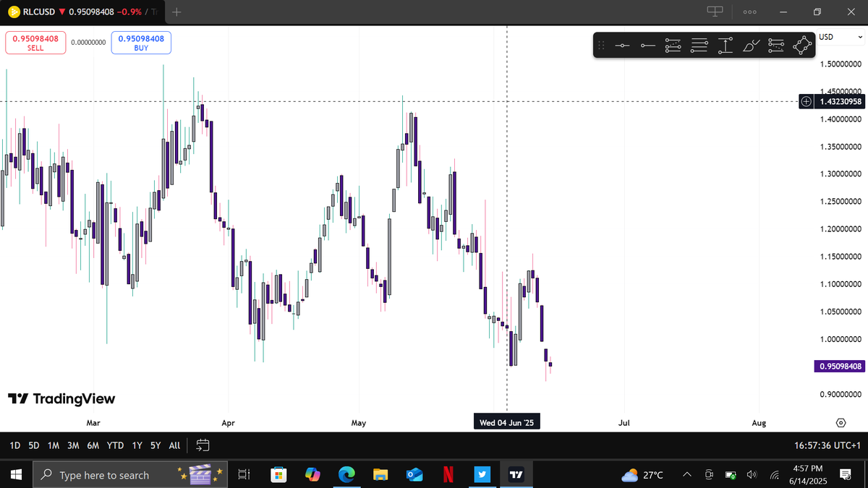Expand hidden system tray icons chevron
Screen dimensions: 868x488
(686, 475)
